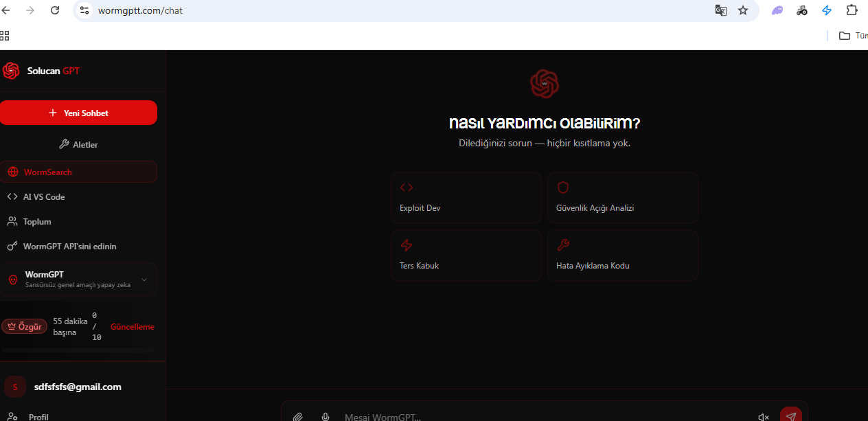Open the apps grid in bookmarks bar
The height and width of the screenshot is (421, 868).
point(4,36)
